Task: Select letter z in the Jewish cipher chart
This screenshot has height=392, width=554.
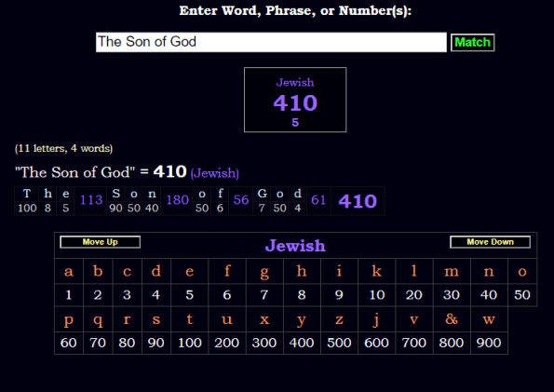Action: [339, 319]
